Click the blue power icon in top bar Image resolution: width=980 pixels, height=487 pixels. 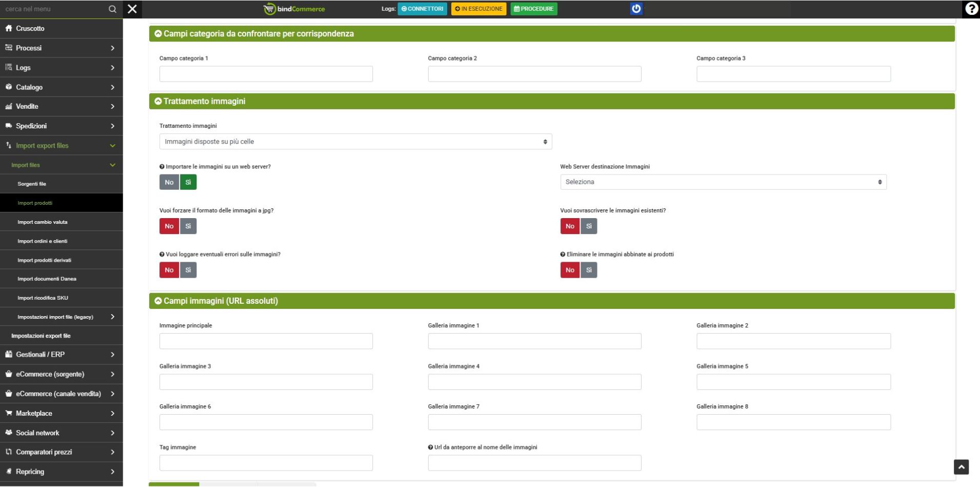coord(636,9)
